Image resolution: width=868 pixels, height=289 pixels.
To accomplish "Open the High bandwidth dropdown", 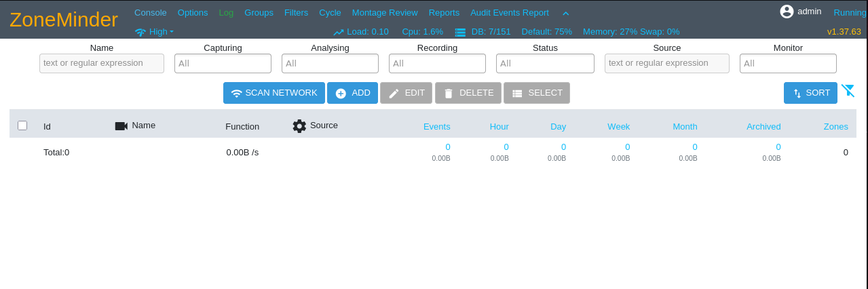I will (x=162, y=32).
